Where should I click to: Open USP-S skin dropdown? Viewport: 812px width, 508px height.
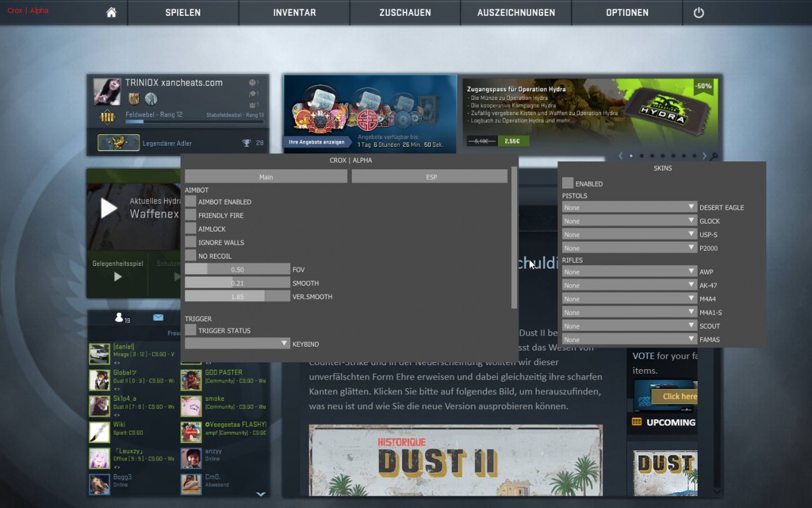pyautogui.click(x=629, y=234)
